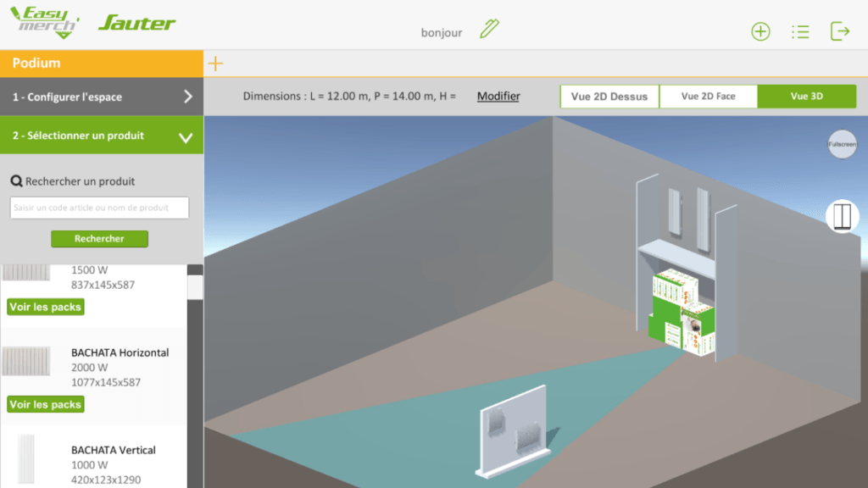Viewport: 868px width, 488px height.
Task: Add a new tab with orange plus
Action: 215,64
